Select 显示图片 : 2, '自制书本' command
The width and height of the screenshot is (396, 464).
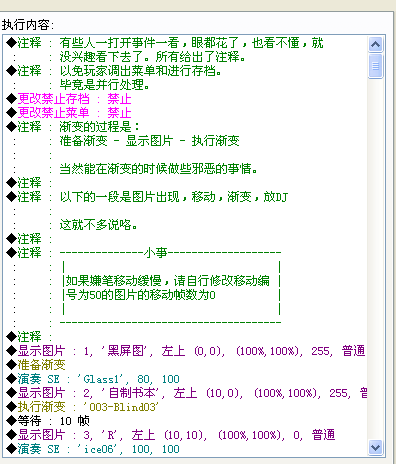click(187, 393)
